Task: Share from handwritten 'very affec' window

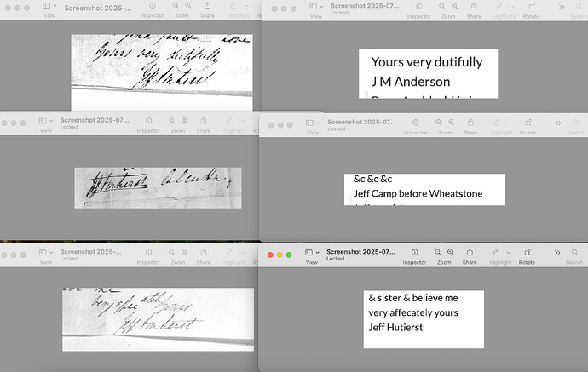Action: [204, 252]
